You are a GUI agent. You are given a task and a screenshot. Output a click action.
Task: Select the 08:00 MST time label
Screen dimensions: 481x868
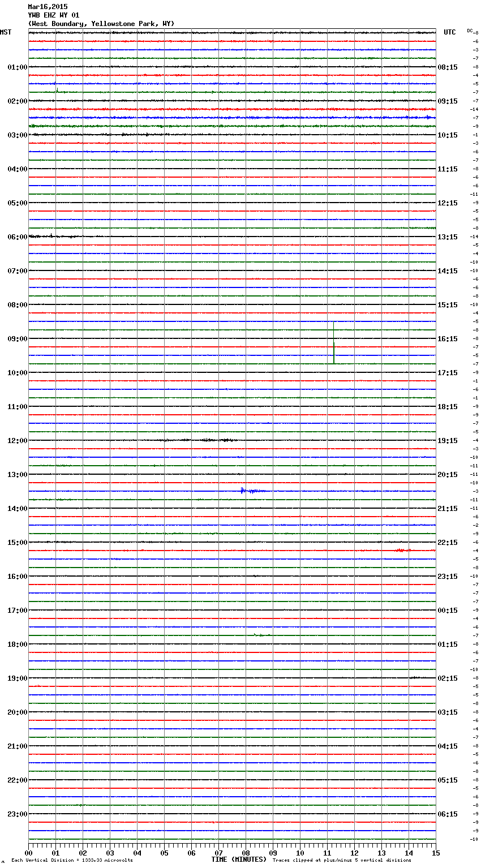click(x=18, y=305)
